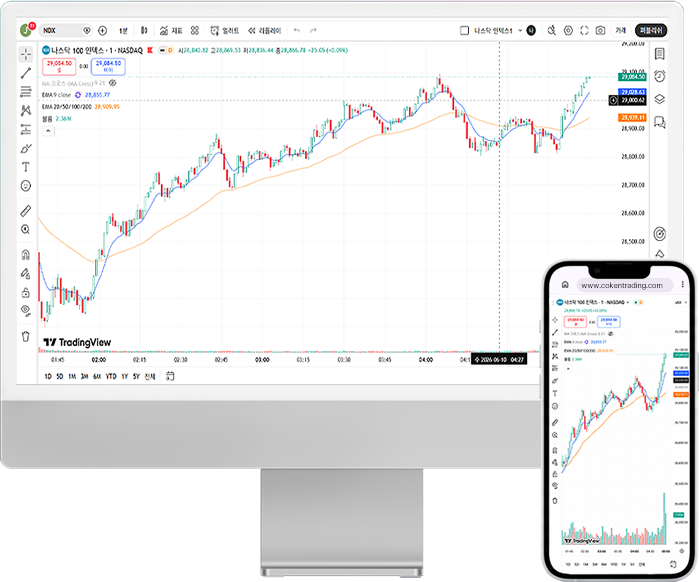Tap the home icon in phone browser
699x582 pixels.
pyautogui.click(x=565, y=284)
